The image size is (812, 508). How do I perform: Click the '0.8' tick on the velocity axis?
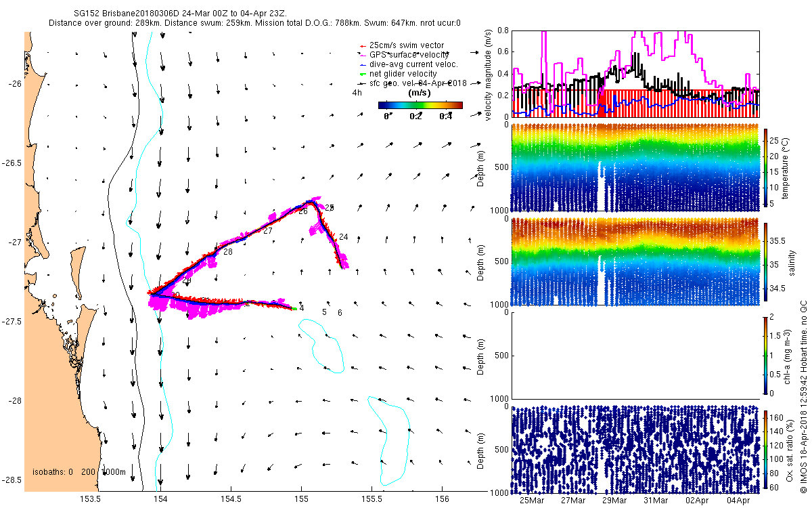click(504, 30)
